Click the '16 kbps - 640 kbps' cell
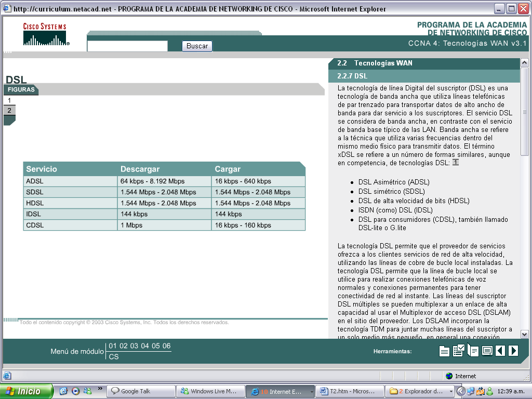 pos(259,181)
